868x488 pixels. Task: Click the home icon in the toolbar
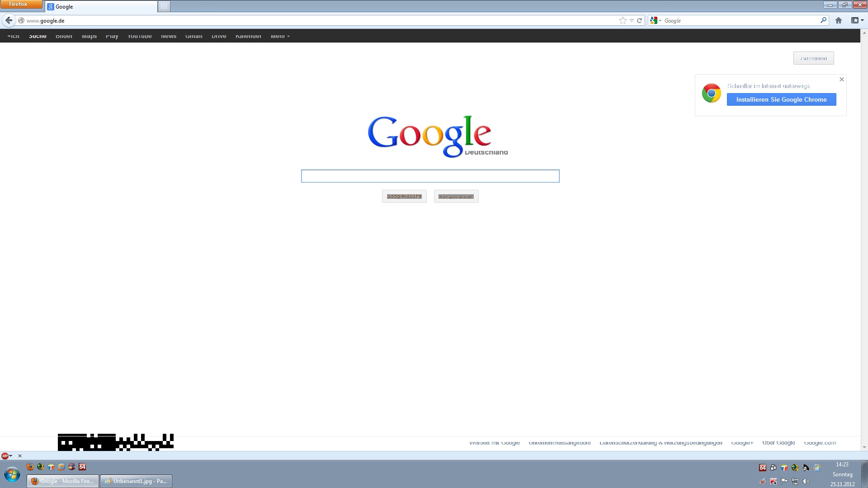pos(839,20)
